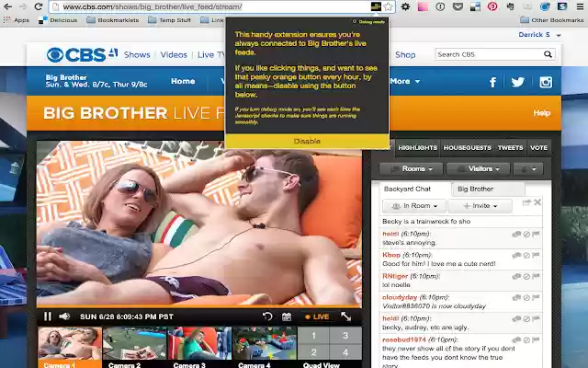Reply to heidi's "steve's annoying" message
The height and width of the screenshot is (368, 588).
516,235
